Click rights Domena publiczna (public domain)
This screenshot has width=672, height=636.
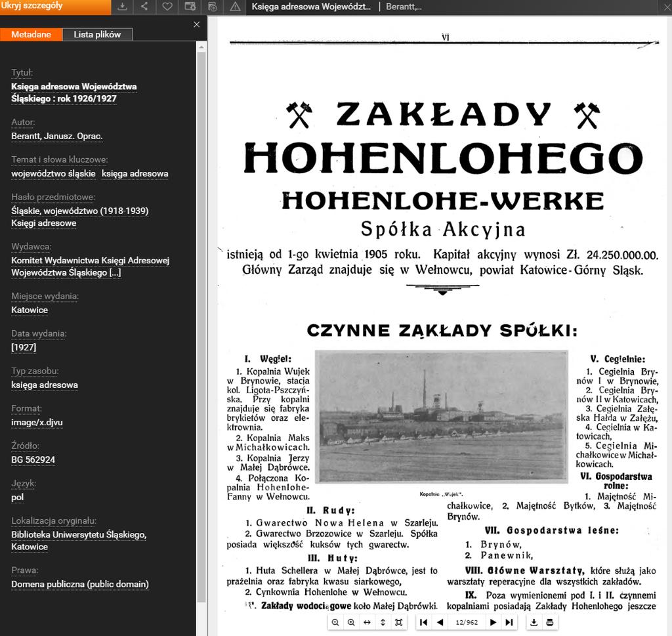tap(80, 585)
